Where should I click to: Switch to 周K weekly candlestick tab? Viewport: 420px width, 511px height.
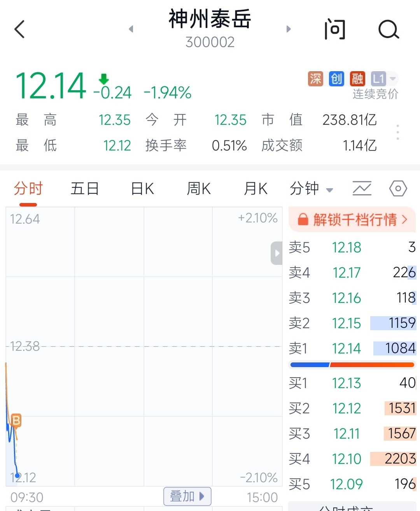click(x=199, y=189)
